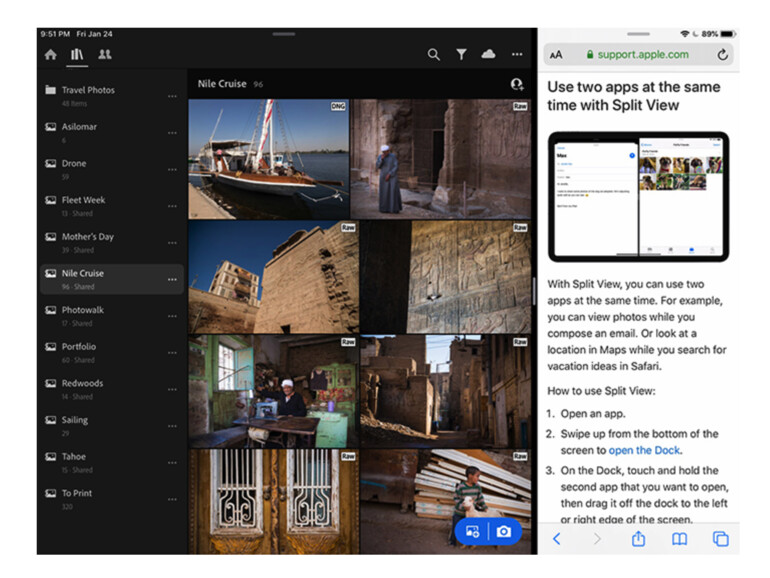Follow the 'open the Dock' link
The width and height of the screenshot is (770, 578).
[644, 450]
